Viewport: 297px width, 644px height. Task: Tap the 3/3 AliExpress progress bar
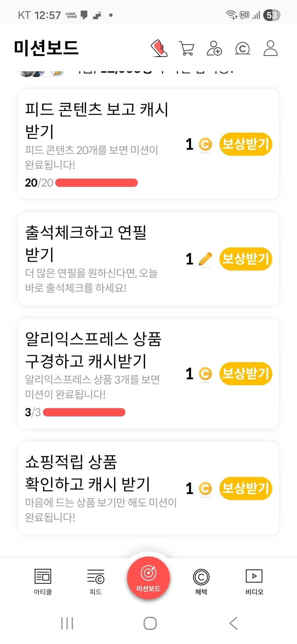pyautogui.click(x=84, y=412)
